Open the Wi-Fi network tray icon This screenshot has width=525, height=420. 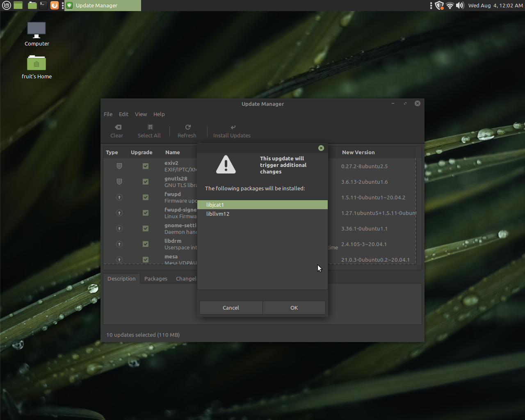point(450,5)
